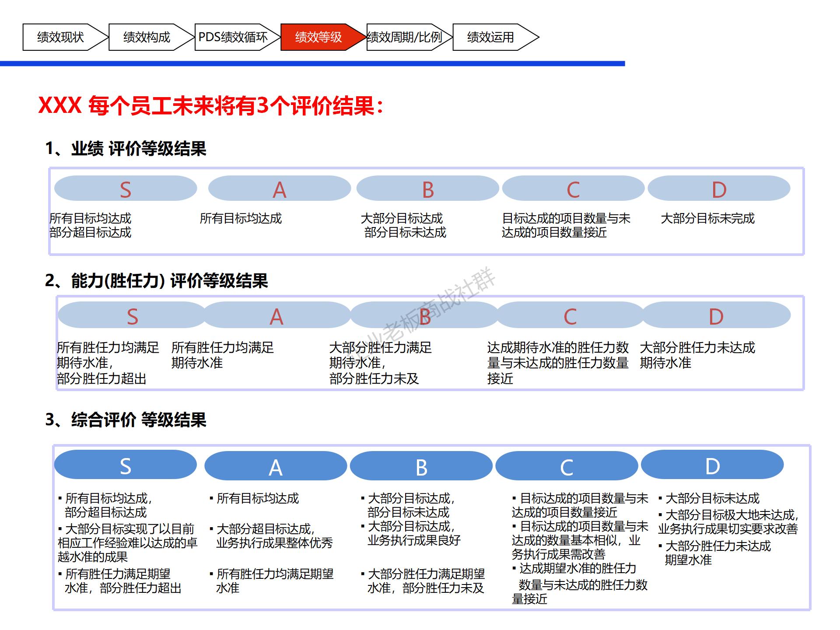Click text 部分胜任力超出 under 能力 S
840x630 pixels.
(101, 378)
